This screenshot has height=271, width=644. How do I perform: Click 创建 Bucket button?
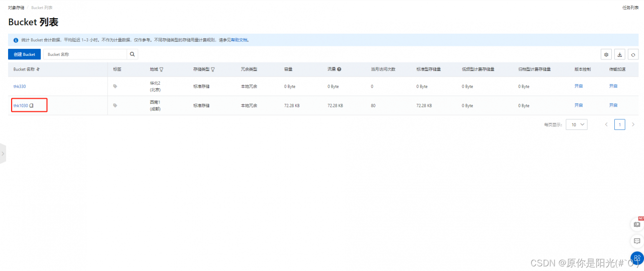[x=24, y=54]
